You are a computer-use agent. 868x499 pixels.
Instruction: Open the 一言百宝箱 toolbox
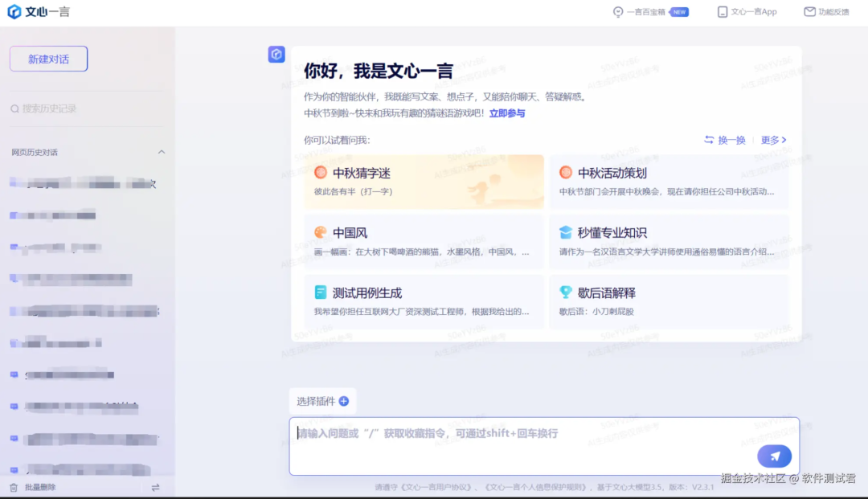pos(650,11)
